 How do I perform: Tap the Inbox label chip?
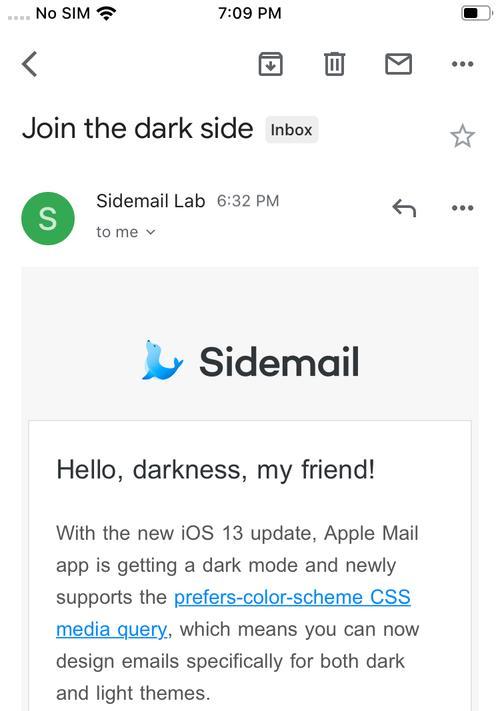tap(291, 130)
